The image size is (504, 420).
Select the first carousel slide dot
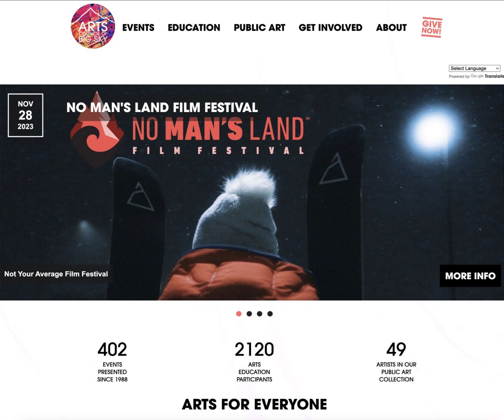tap(239, 314)
